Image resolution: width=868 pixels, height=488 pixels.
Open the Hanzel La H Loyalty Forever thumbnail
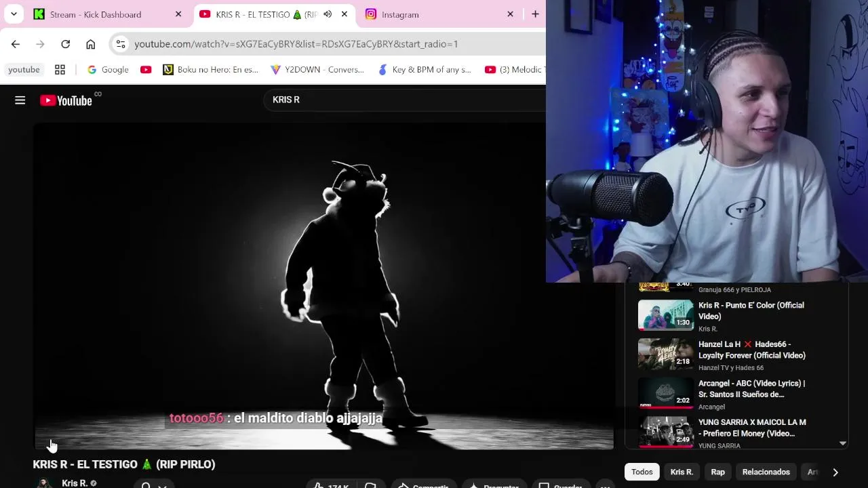pyautogui.click(x=666, y=354)
